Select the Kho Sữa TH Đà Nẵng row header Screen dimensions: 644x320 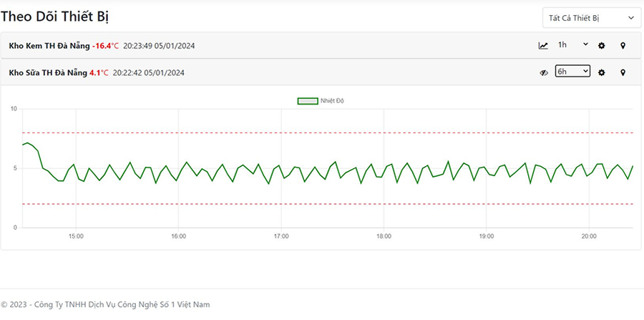pyautogui.click(x=322, y=73)
